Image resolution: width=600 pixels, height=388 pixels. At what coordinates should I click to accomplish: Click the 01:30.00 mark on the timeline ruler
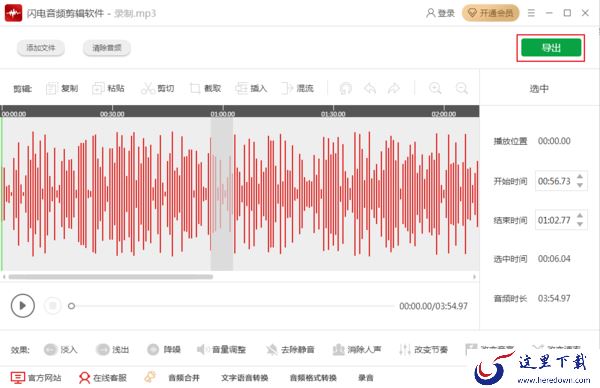click(333, 114)
